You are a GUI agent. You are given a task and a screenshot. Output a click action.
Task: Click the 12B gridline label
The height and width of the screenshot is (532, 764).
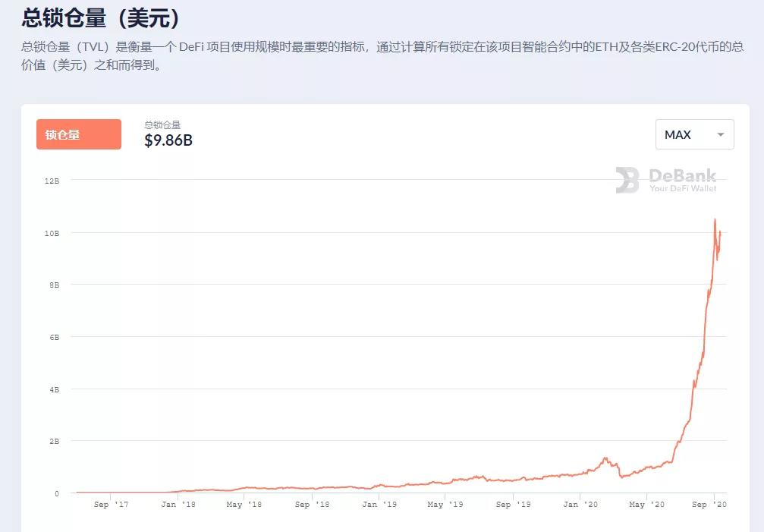[x=52, y=181]
